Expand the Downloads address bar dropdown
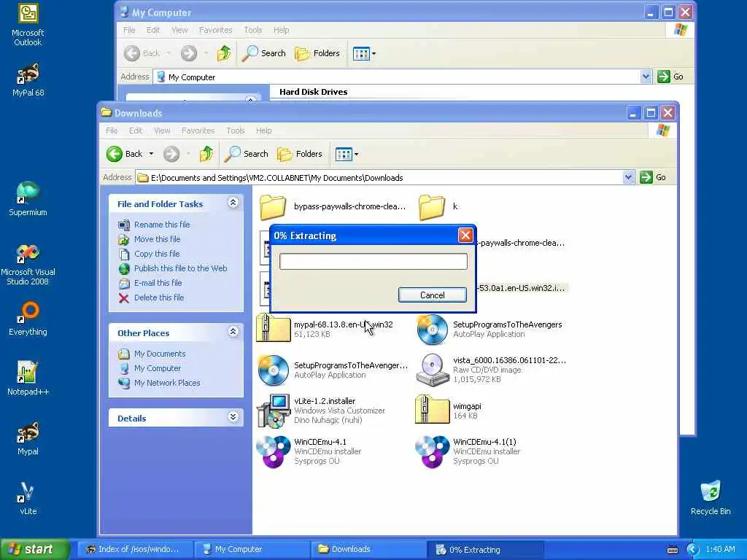747x560 pixels. point(628,177)
